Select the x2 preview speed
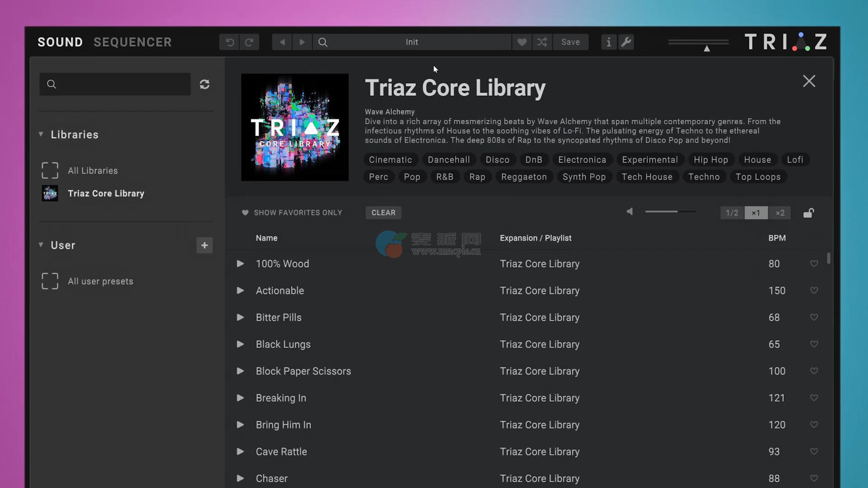Image resolution: width=868 pixels, height=488 pixels. 780,213
